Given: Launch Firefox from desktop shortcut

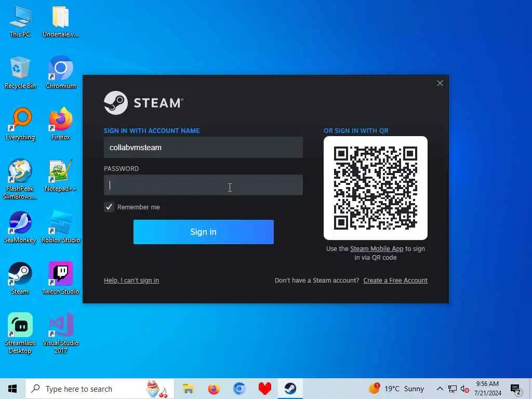Looking at the screenshot, I should pos(60,124).
